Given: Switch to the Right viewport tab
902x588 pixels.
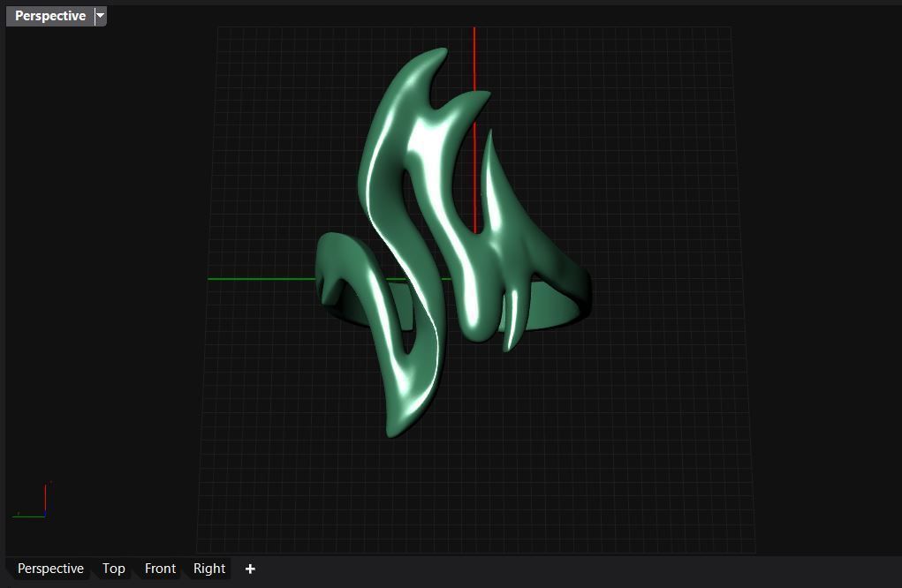Looking at the screenshot, I should (209, 569).
